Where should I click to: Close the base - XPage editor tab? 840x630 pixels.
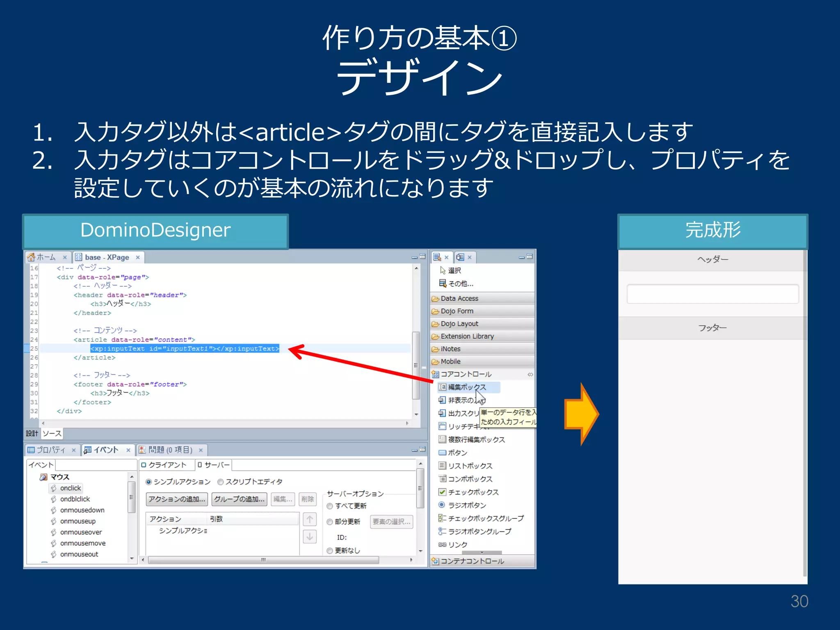pyautogui.click(x=138, y=257)
